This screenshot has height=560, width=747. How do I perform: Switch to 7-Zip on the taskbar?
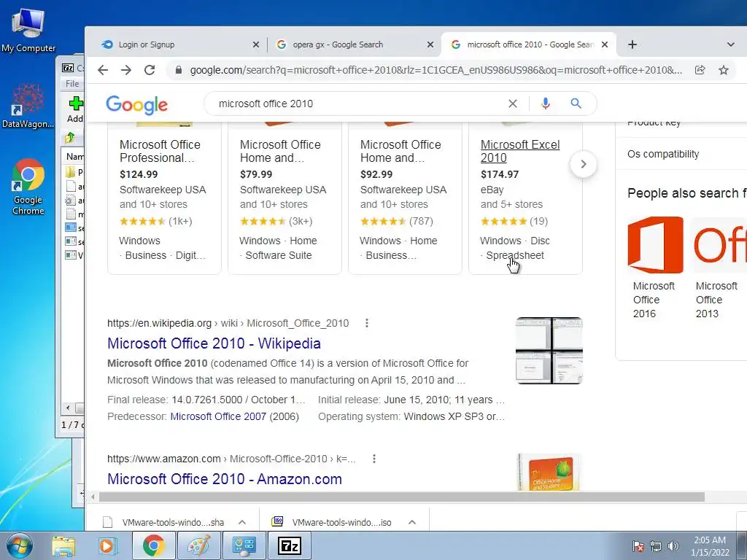coord(289,545)
